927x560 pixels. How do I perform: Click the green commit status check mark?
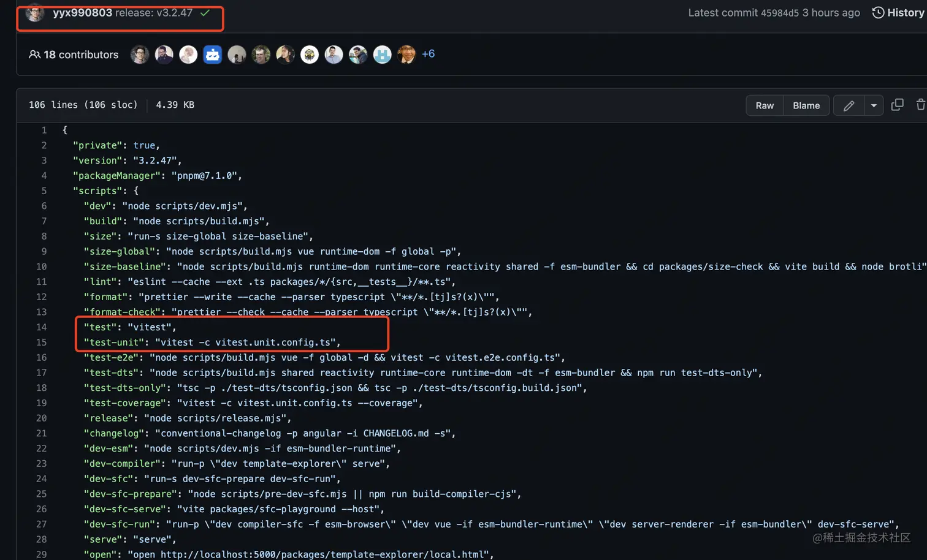coord(205,13)
